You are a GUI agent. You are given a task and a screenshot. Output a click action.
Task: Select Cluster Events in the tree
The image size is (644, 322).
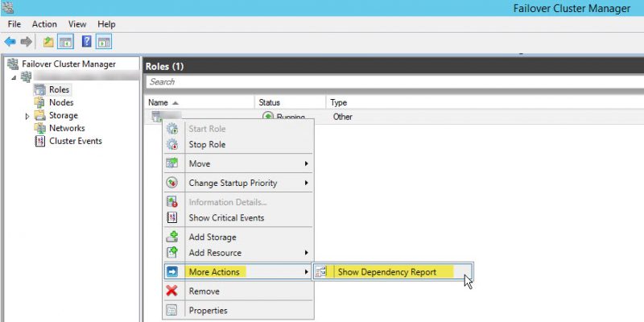tap(76, 141)
